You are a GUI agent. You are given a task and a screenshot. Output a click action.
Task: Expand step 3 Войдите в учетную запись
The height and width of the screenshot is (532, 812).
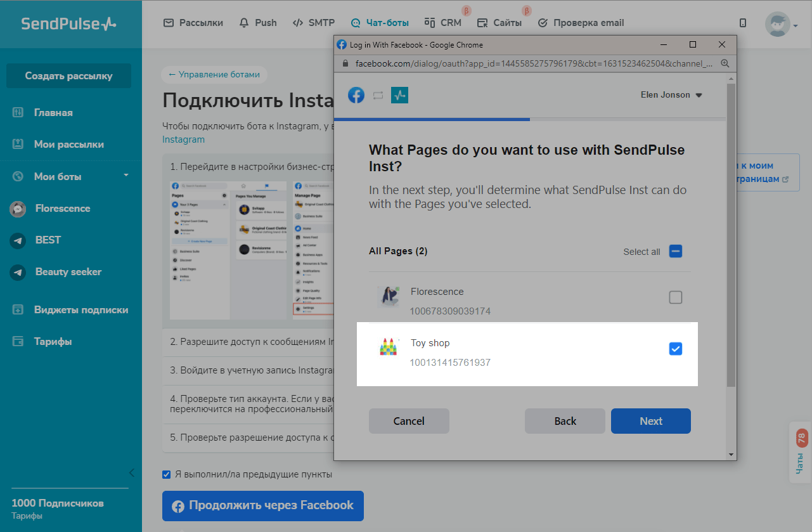coord(248,370)
